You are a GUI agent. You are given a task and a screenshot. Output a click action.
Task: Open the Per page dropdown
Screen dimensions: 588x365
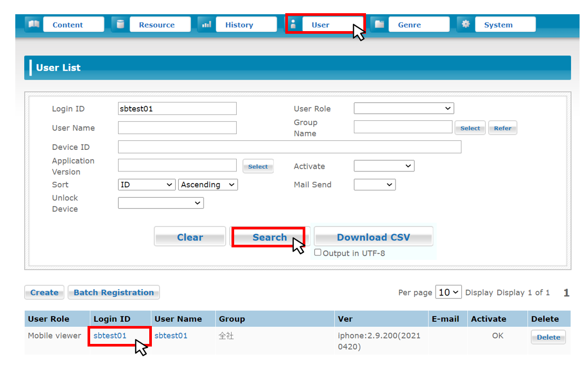448,292
